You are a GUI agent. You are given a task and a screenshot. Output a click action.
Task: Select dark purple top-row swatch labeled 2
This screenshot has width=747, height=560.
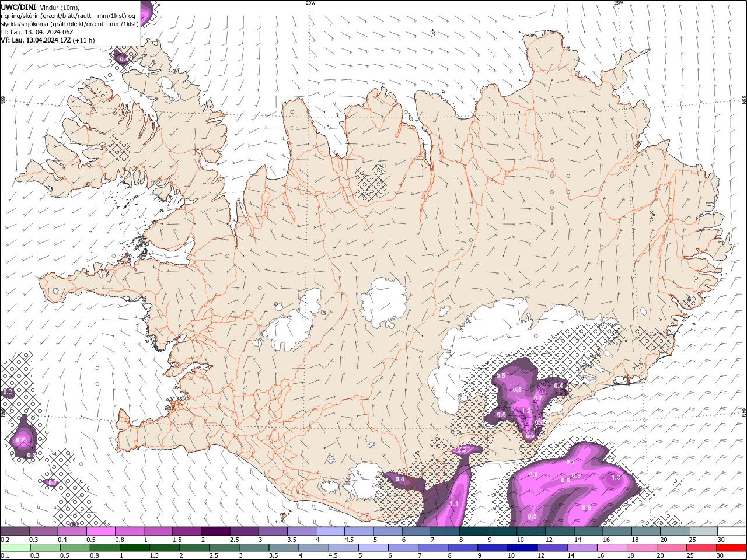point(215,531)
